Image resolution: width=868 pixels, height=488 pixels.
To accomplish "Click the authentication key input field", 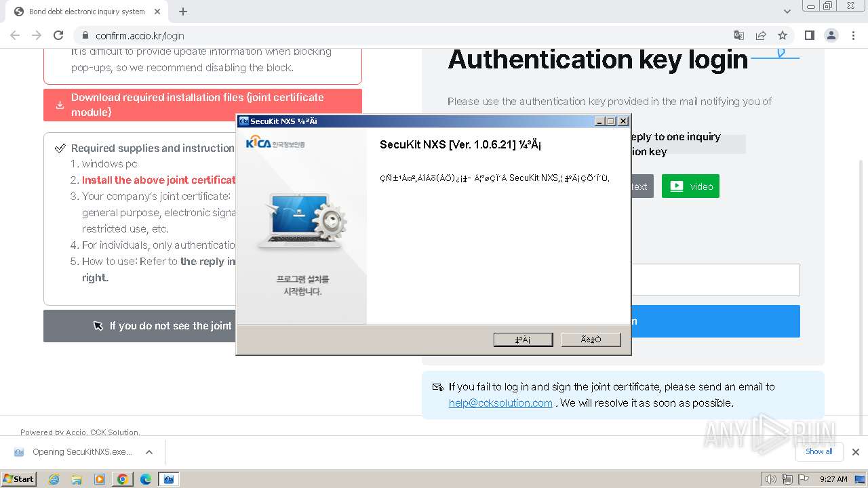I will point(715,280).
